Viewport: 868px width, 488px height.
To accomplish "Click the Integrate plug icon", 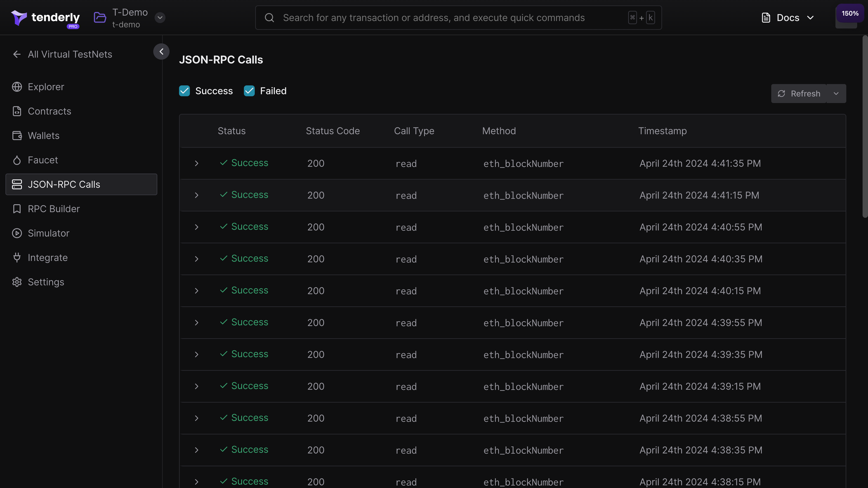I will tap(17, 258).
